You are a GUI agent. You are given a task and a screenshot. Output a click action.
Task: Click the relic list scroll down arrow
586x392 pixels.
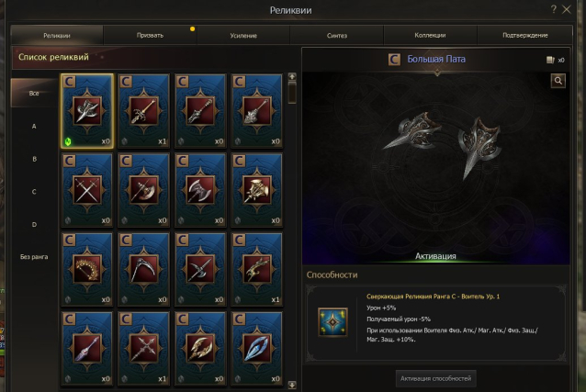click(x=292, y=385)
